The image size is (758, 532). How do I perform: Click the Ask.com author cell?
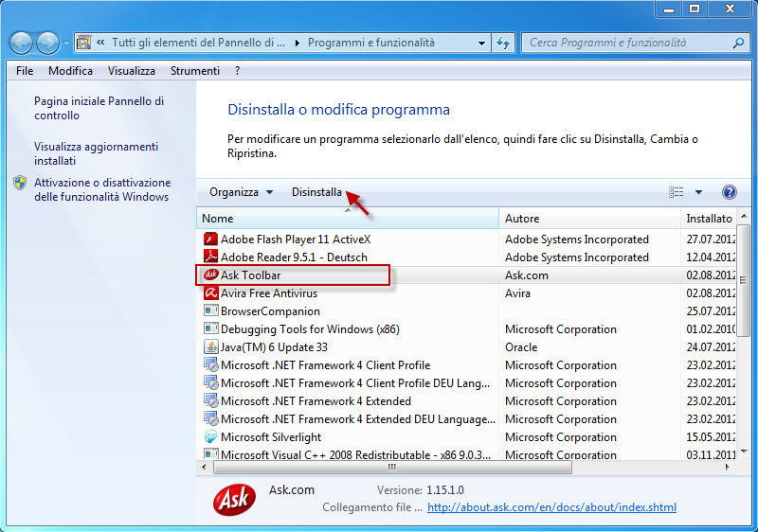527,275
